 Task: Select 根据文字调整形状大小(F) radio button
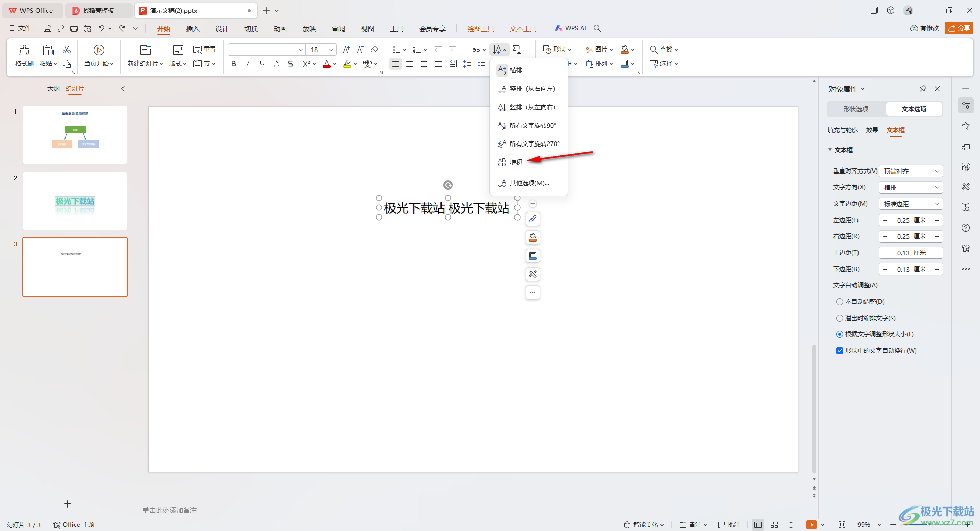pos(840,334)
